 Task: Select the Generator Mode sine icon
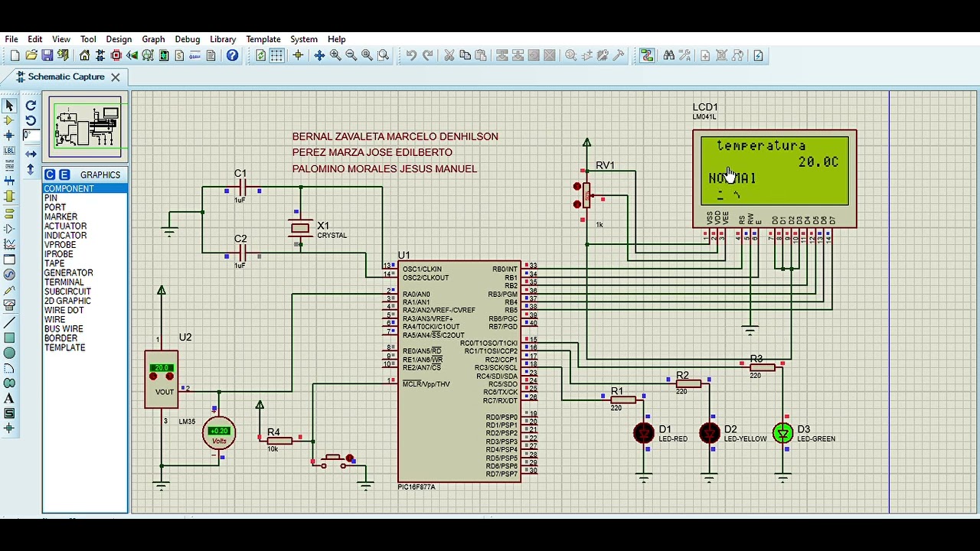coord(9,275)
